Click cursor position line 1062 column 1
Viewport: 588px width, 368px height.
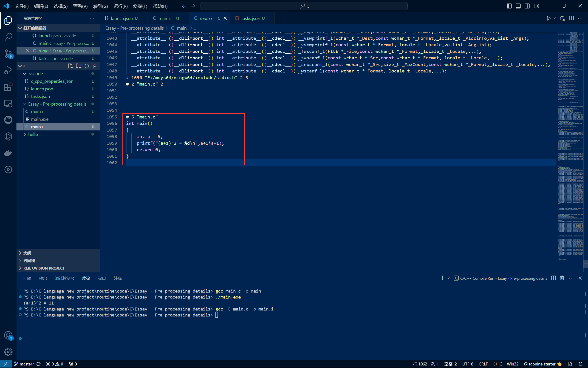(x=426, y=364)
